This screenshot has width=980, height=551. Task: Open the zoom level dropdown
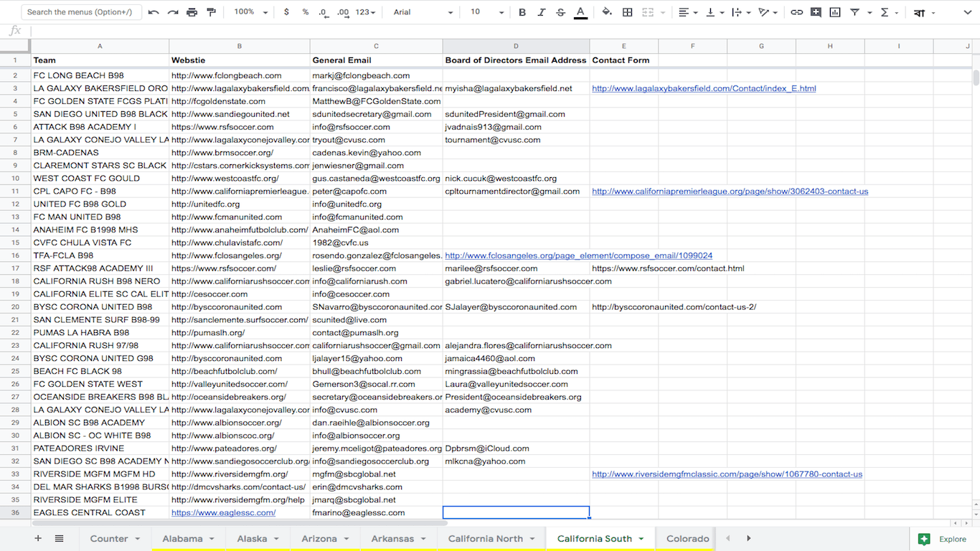click(251, 12)
